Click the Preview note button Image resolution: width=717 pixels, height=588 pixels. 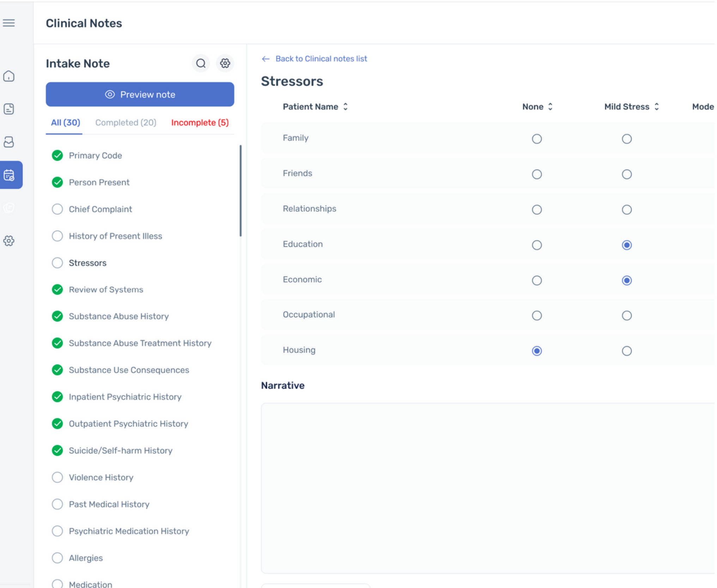[140, 94]
